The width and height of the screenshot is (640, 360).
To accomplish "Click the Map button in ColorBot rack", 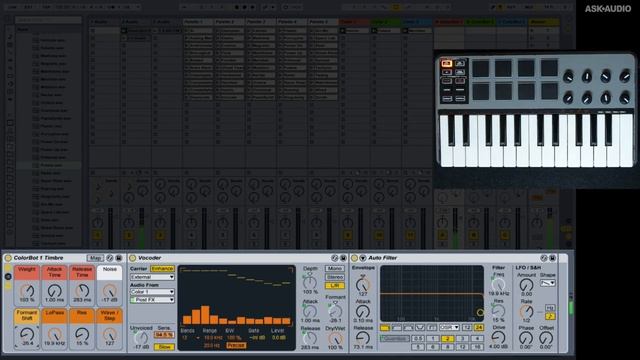I will coord(95,258).
